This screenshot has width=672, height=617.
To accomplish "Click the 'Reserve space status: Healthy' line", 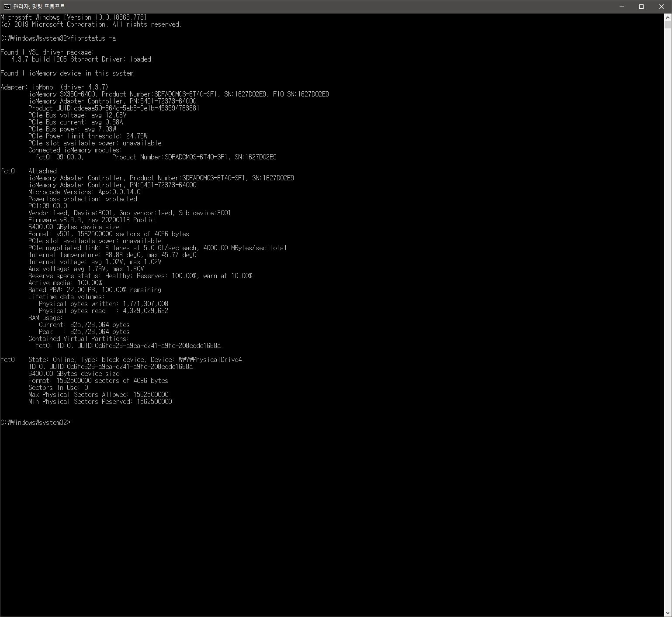I will (x=140, y=276).
